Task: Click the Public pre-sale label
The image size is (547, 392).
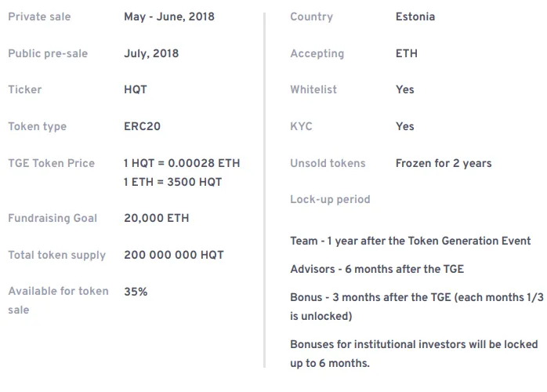Action: pos(48,53)
